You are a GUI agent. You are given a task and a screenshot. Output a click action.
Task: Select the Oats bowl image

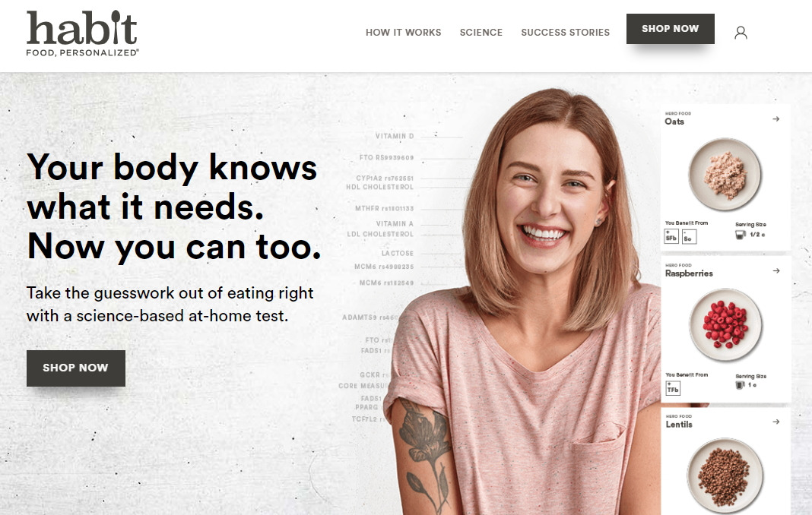tap(725, 175)
